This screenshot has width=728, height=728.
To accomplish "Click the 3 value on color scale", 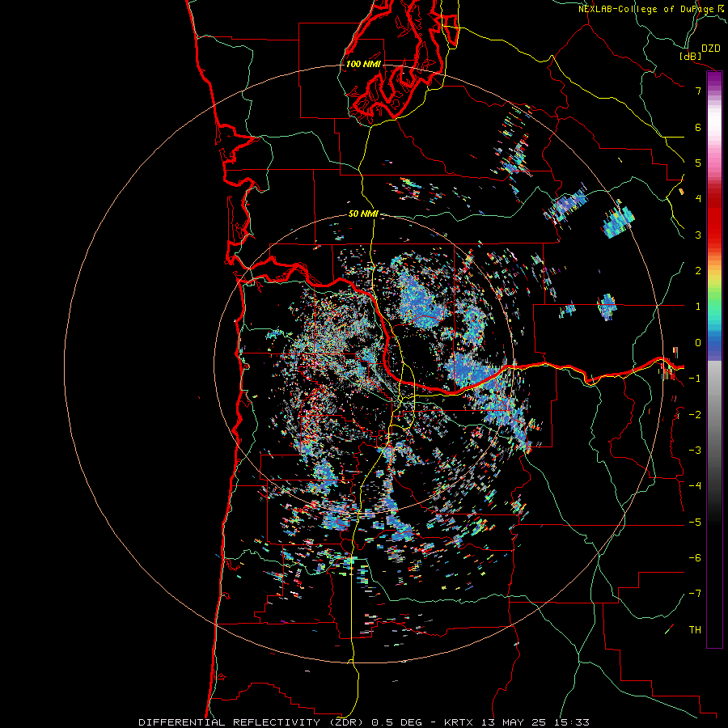I will pos(698,235).
